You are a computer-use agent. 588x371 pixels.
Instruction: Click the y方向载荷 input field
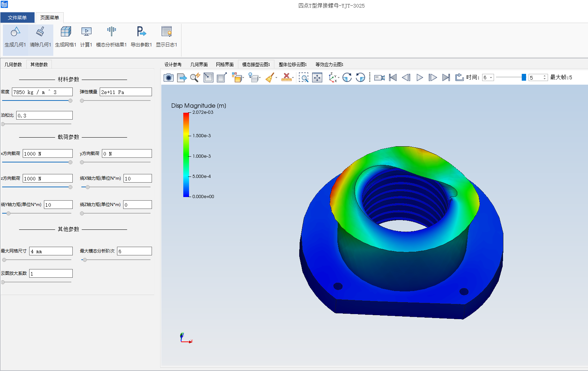coord(127,154)
